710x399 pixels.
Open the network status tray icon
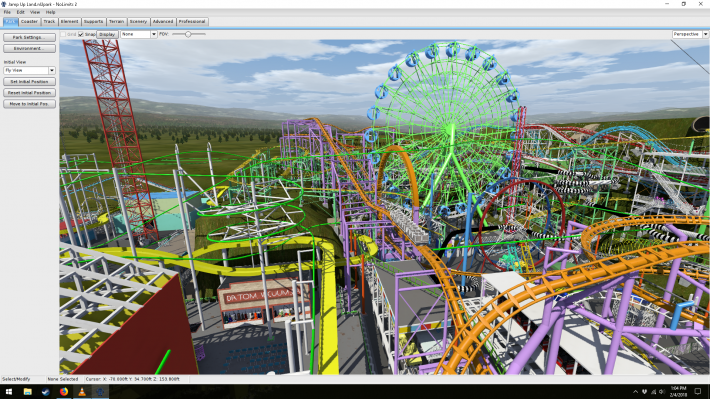pos(653,392)
